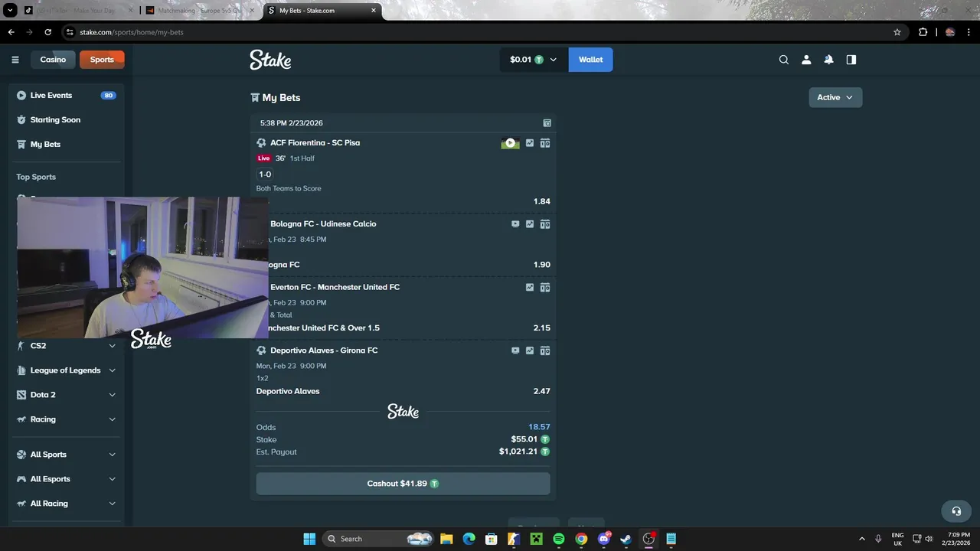The height and width of the screenshot is (551, 980).
Task: Click the Cashout $41.89 button
Action: tap(403, 484)
